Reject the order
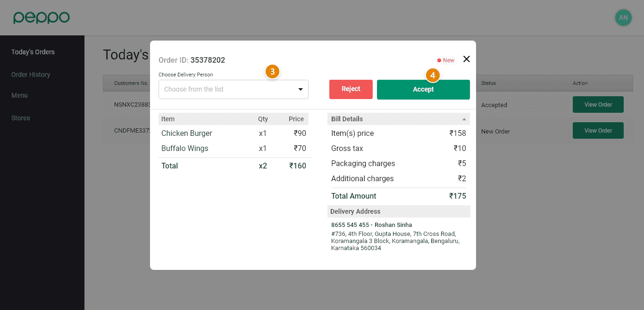The height and width of the screenshot is (310, 644). (351, 89)
